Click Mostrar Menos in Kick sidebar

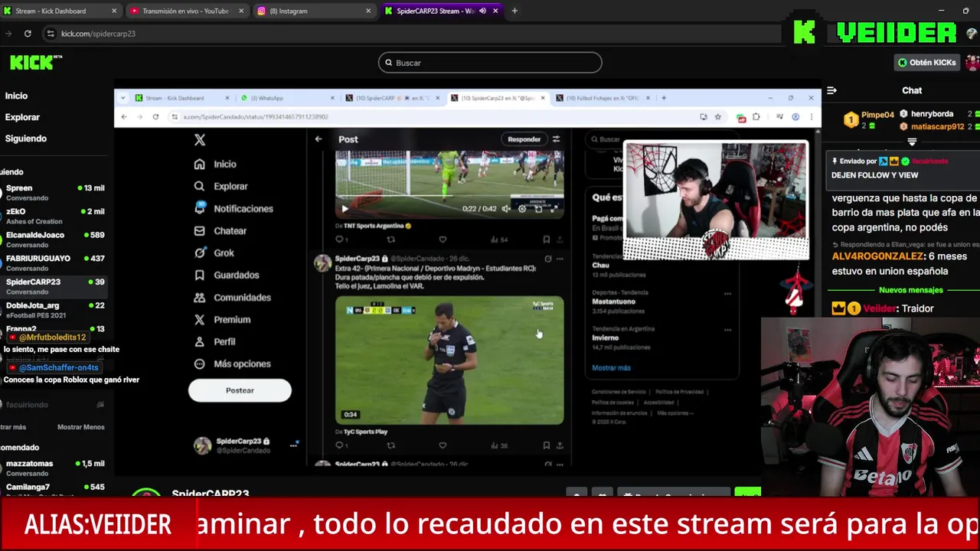[80, 427]
